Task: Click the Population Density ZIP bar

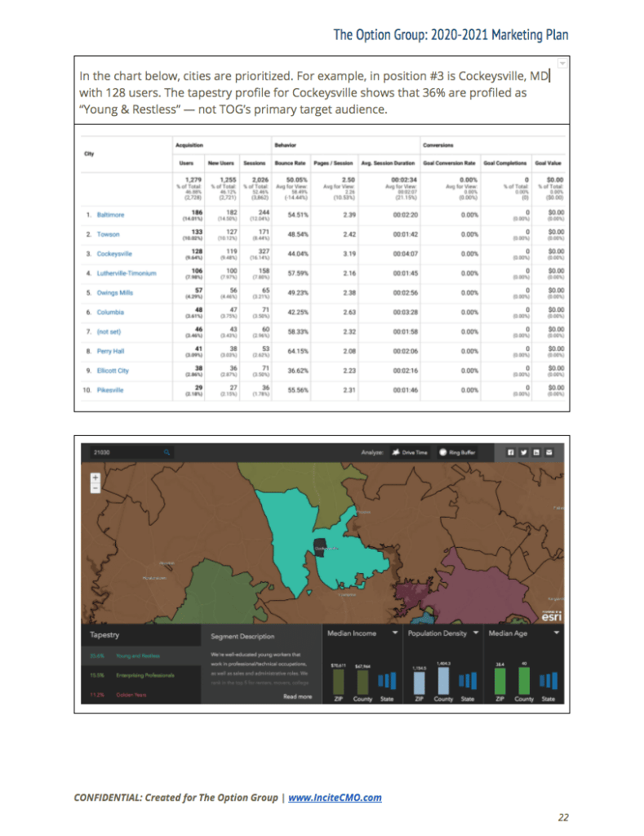Action: click(420, 683)
